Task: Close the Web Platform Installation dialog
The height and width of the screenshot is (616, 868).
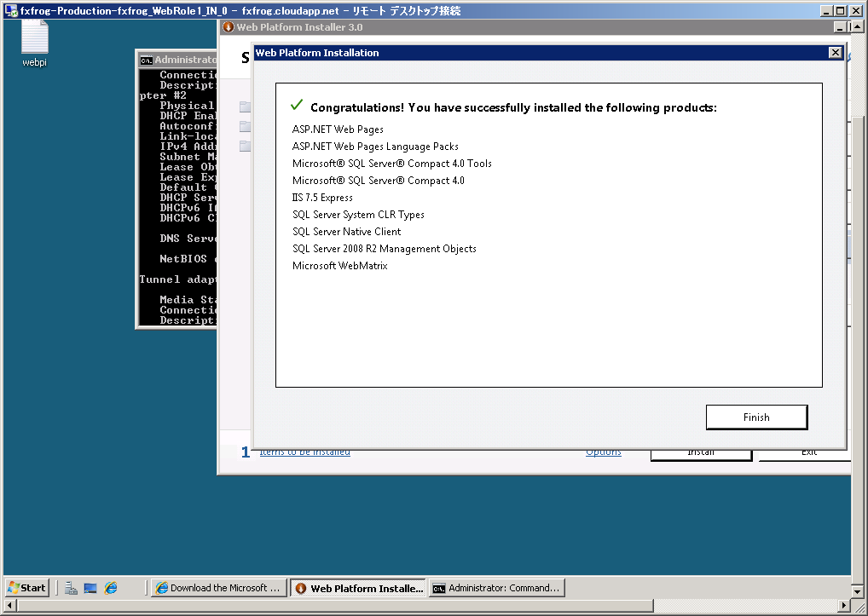Action: tap(835, 53)
